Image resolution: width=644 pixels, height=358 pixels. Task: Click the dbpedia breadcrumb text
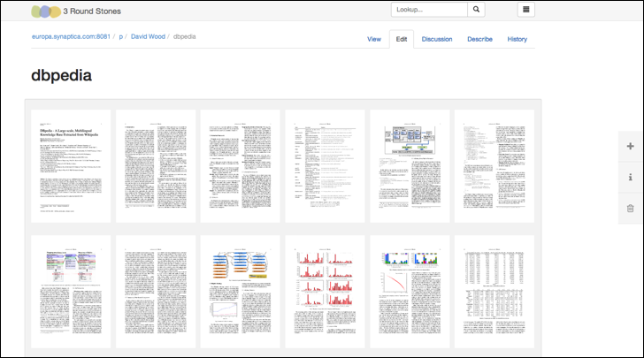pyautogui.click(x=184, y=36)
